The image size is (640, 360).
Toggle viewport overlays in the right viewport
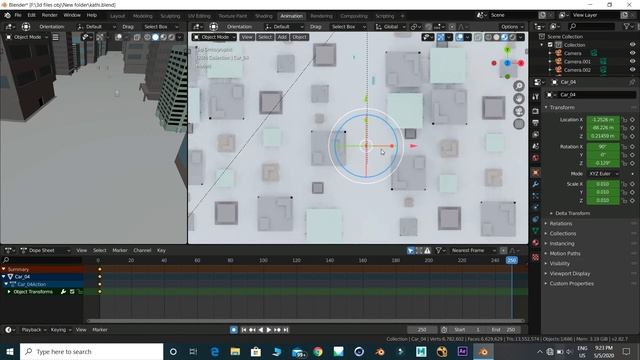[x=460, y=37]
